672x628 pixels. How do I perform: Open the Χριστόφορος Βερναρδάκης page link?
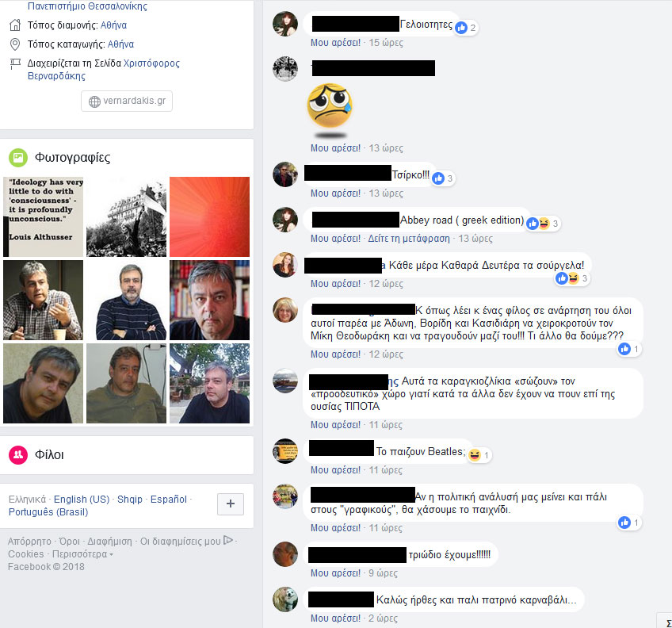click(x=104, y=70)
